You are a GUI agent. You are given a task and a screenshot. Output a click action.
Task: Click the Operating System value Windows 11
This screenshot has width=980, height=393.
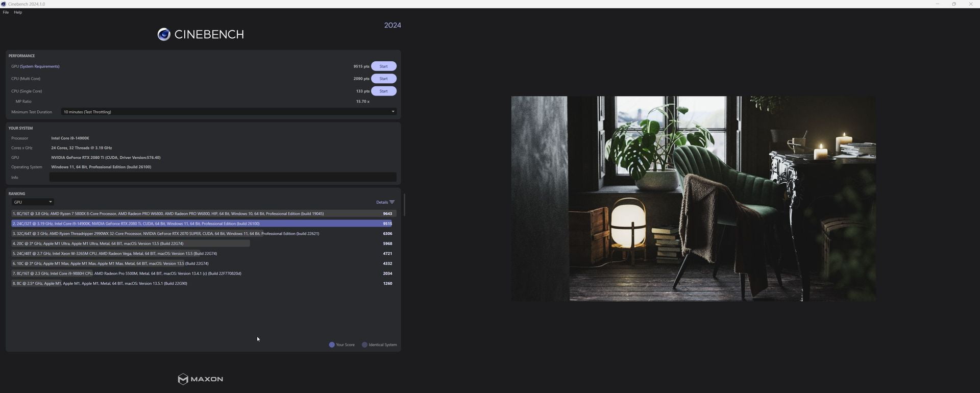tap(101, 167)
